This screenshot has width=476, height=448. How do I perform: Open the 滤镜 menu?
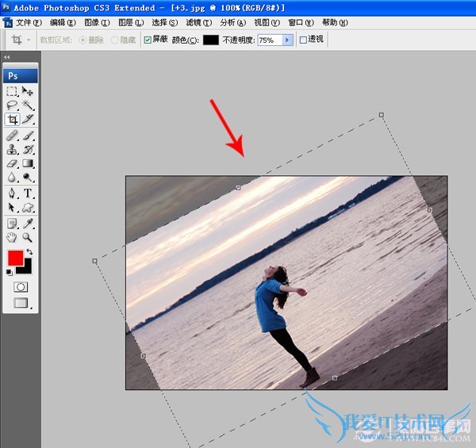click(x=199, y=23)
